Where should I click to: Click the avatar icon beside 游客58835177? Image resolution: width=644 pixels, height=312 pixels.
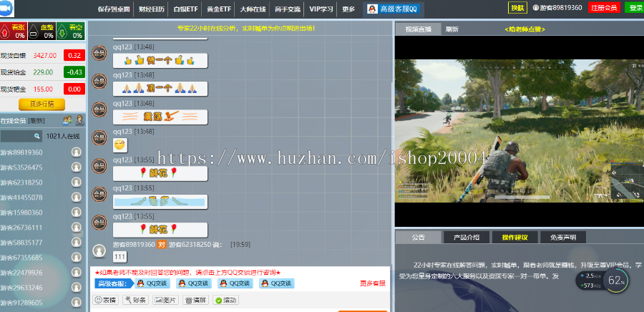click(x=76, y=242)
